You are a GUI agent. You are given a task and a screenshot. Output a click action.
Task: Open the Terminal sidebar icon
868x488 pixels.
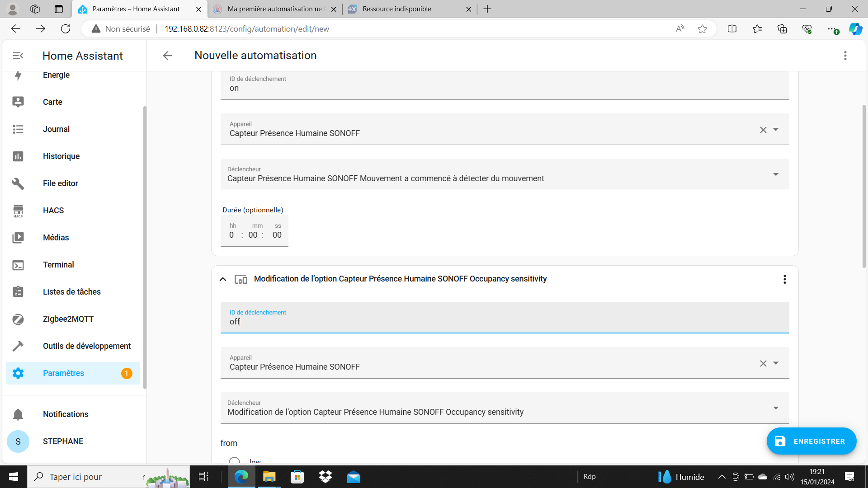[x=18, y=265]
